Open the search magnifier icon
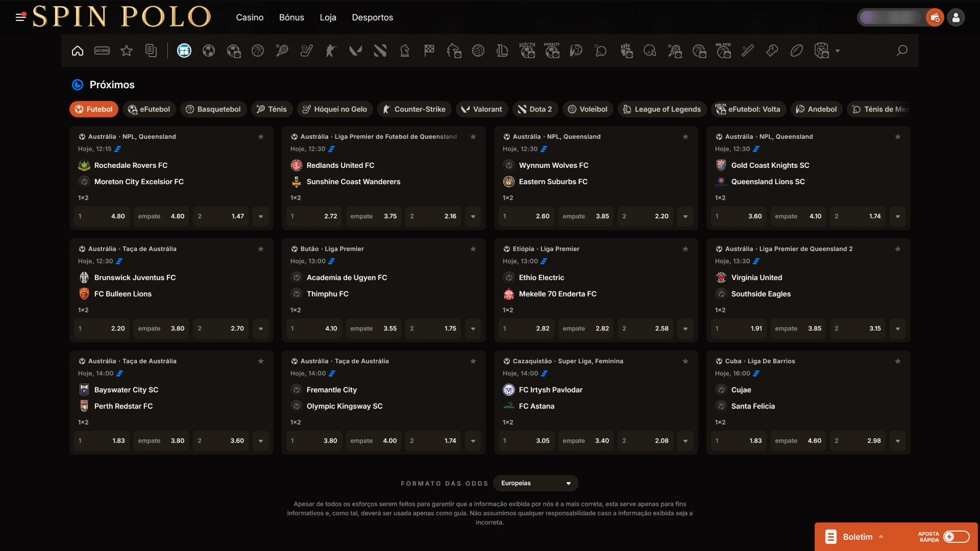Screen dimensions: 980x551 [x=902, y=51]
